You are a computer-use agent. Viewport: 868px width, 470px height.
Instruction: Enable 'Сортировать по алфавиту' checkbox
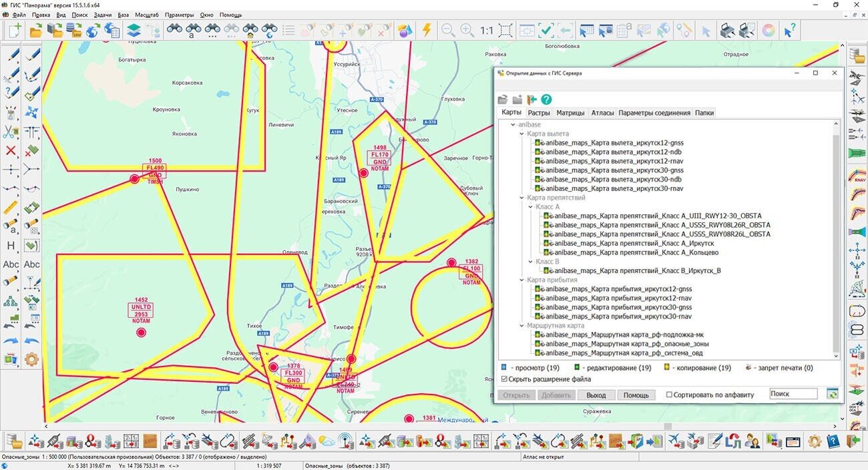[669, 395]
